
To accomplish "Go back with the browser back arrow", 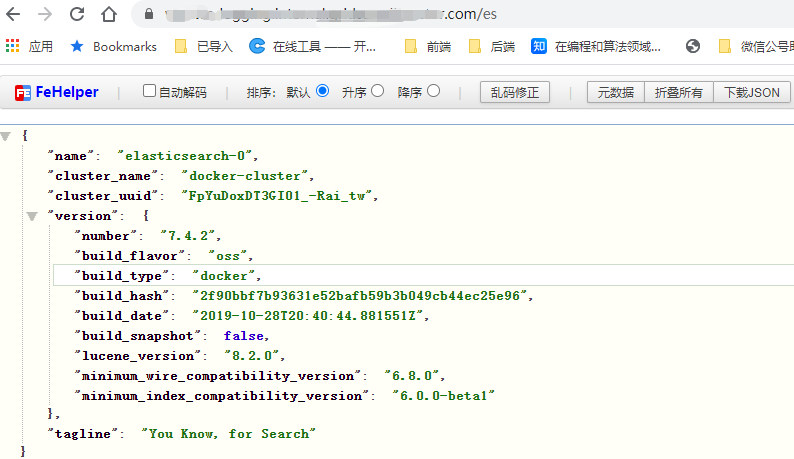I will tap(13, 14).
